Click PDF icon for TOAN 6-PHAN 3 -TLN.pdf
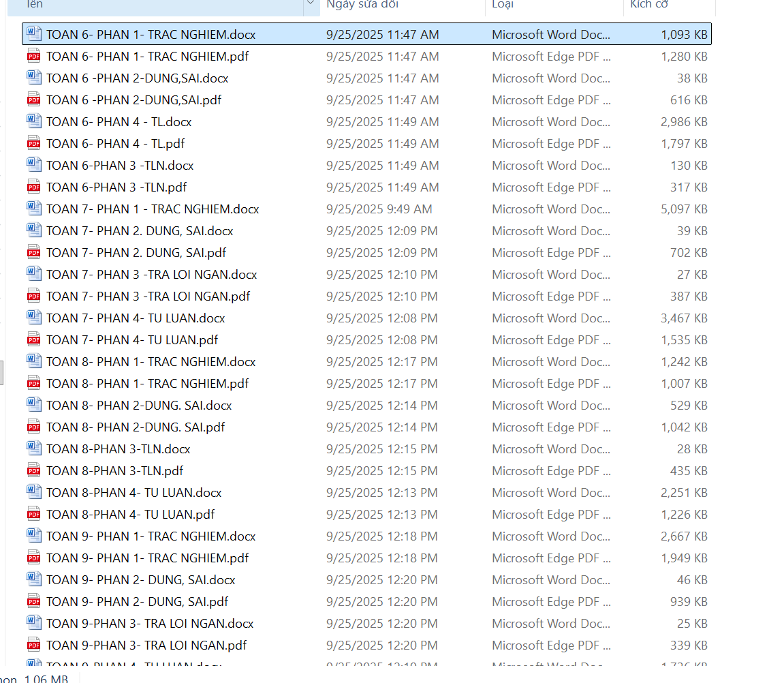 (33, 187)
